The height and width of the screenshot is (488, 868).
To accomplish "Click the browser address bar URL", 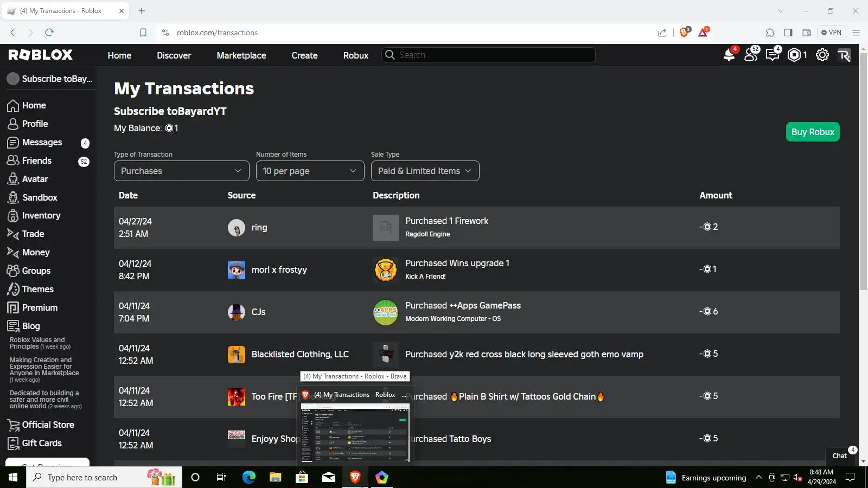I will (217, 33).
